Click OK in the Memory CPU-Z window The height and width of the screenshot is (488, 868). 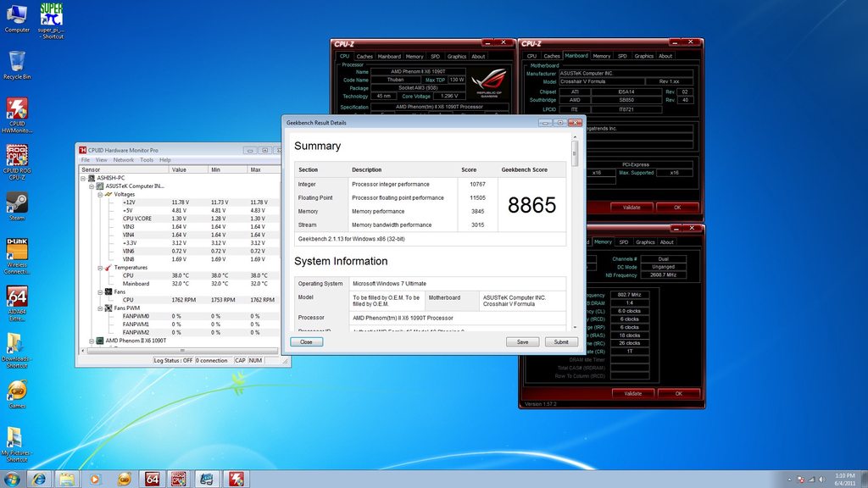click(679, 393)
